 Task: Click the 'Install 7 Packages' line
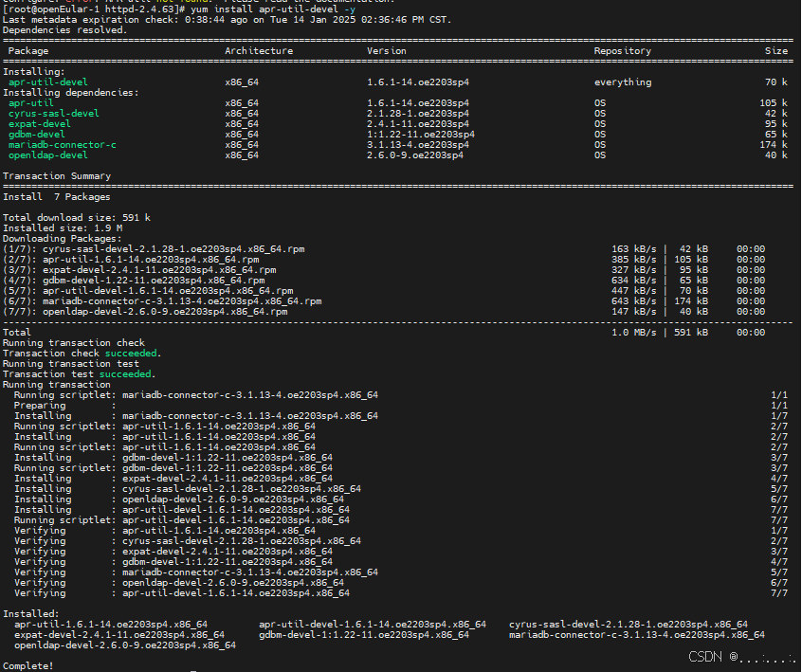56,197
